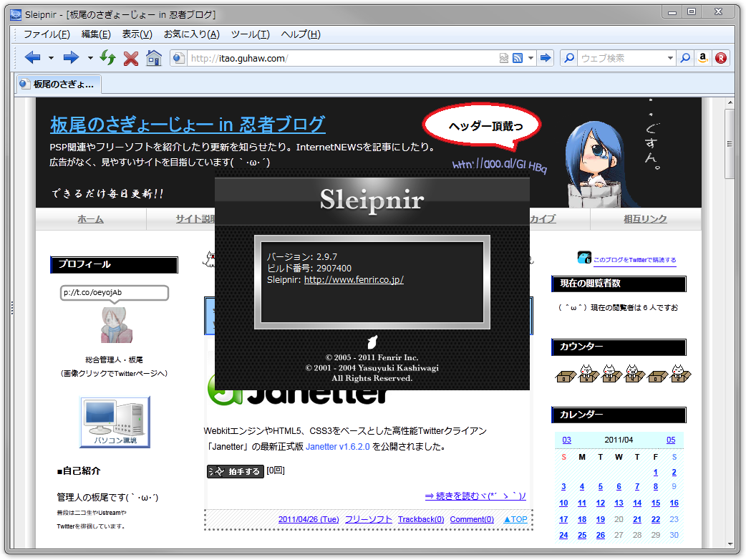746x560 pixels.
Task: Open Janetter v1.6.2.0 link
Action: click(337, 446)
